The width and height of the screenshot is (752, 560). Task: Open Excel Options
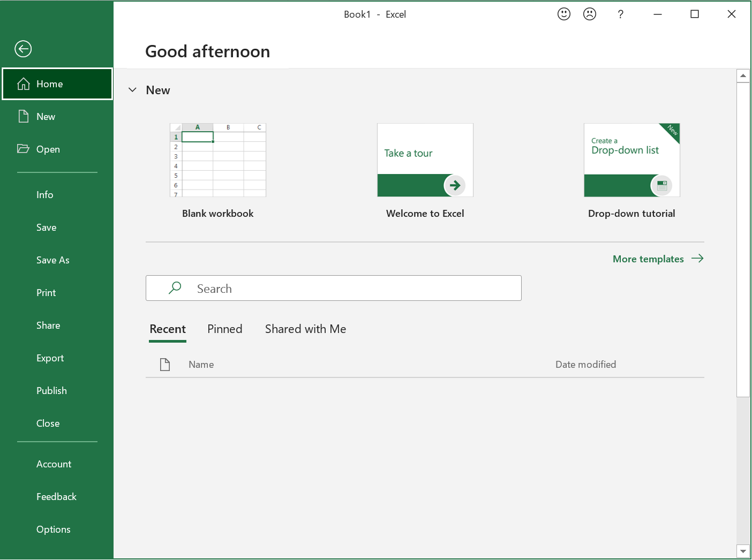tap(57, 529)
